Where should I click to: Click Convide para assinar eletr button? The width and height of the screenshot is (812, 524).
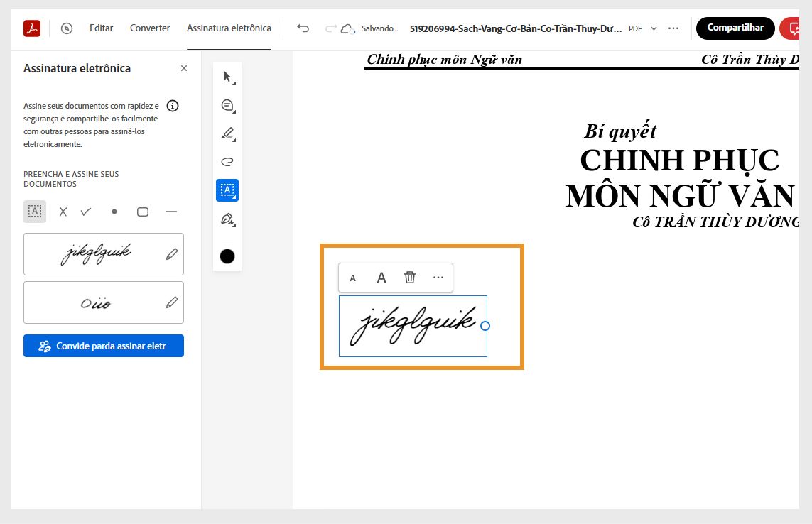click(x=104, y=346)
